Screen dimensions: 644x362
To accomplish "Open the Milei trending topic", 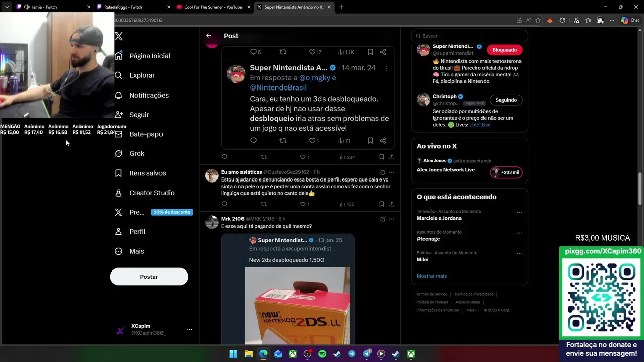I will tap(423, 260).
